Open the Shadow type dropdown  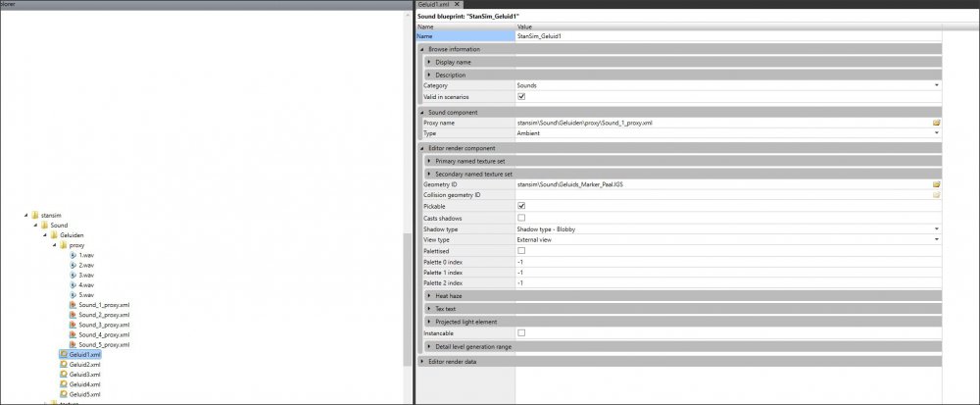(x=936, y=228)
